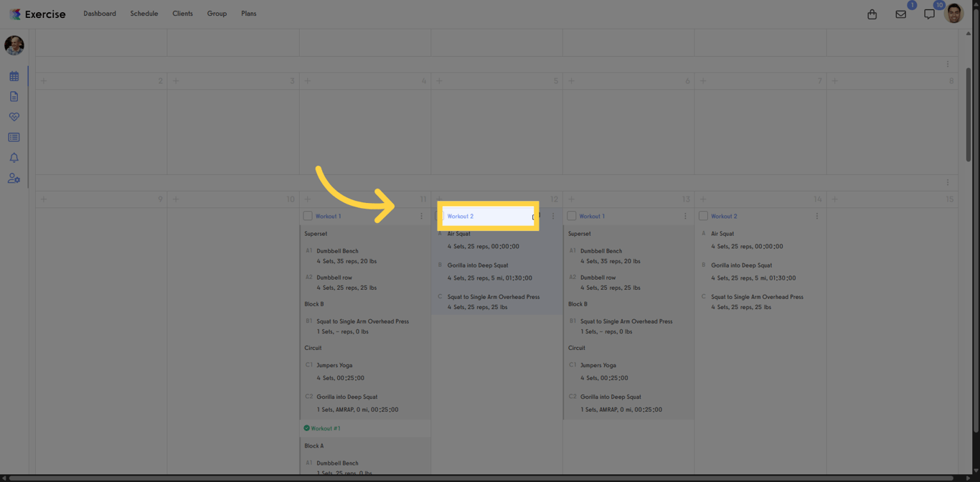Open the shopping bag in the top bar

[x=872, y=14]
